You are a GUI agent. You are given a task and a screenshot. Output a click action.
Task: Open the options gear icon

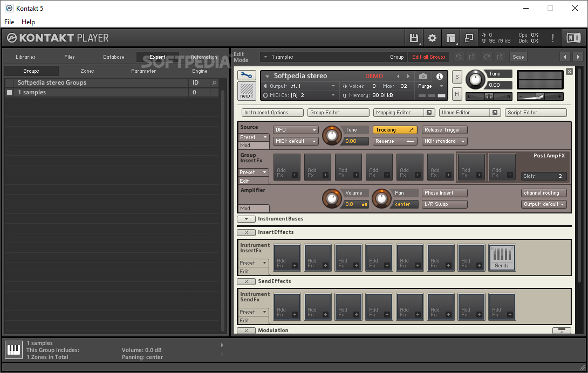[x=433, y=38]
